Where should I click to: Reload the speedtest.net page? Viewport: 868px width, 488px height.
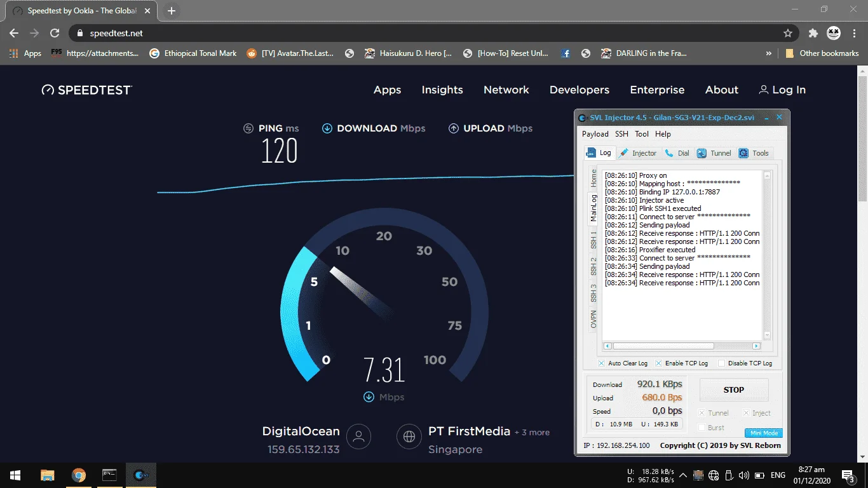(x=55, y=33)
